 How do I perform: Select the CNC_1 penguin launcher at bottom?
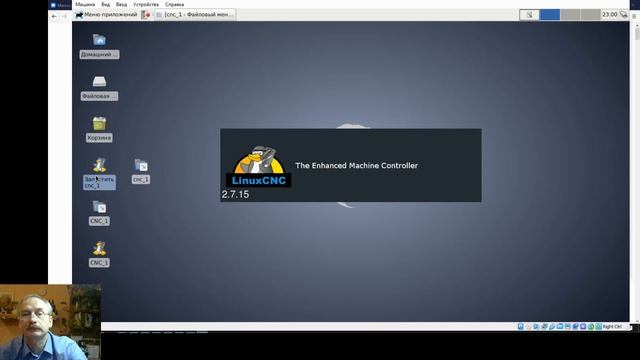coord(99,254)
